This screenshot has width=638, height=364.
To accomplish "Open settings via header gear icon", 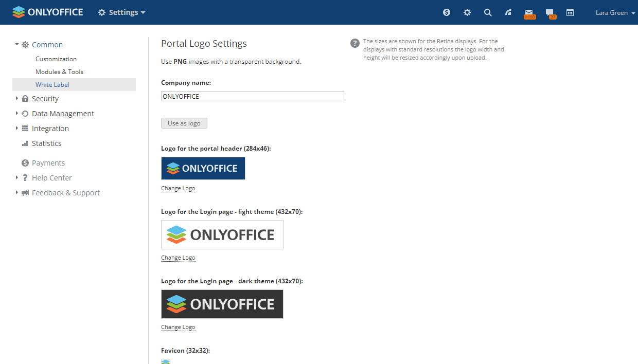I will click(x=467, y=12).
